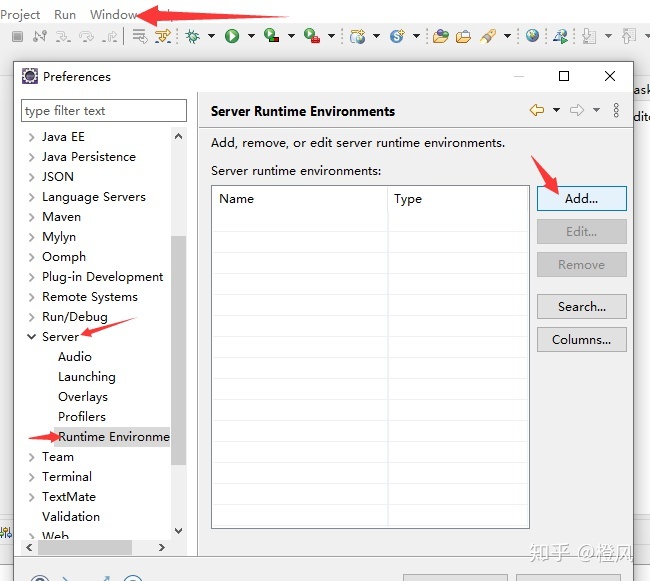
Task: Collapse the Server tree node
Action: 32,337
